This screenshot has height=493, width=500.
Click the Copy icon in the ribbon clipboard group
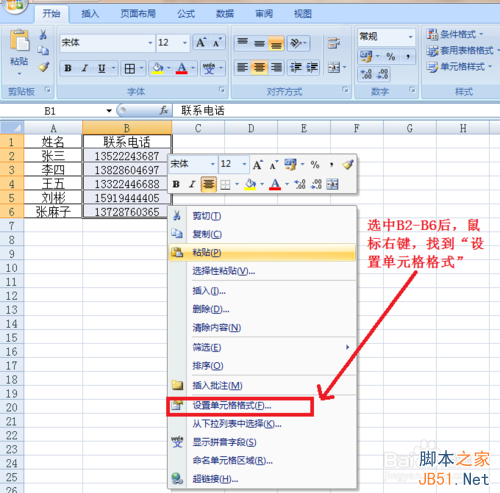coord(43,51)
